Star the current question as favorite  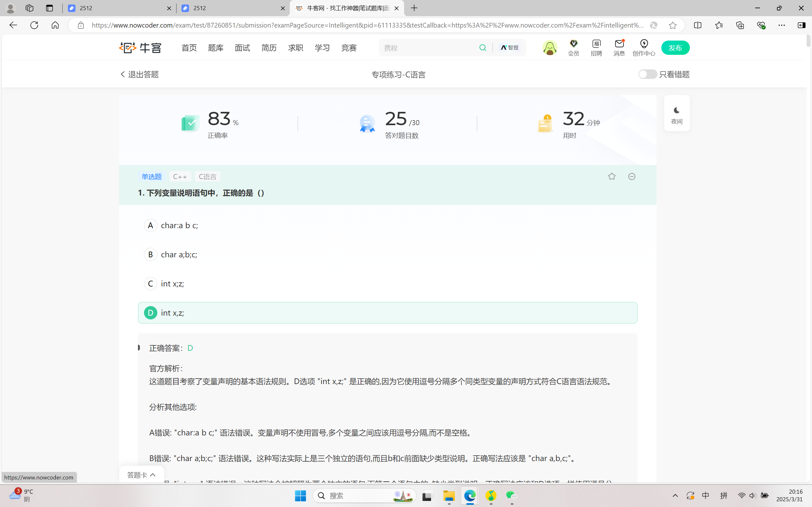[611, 176]
